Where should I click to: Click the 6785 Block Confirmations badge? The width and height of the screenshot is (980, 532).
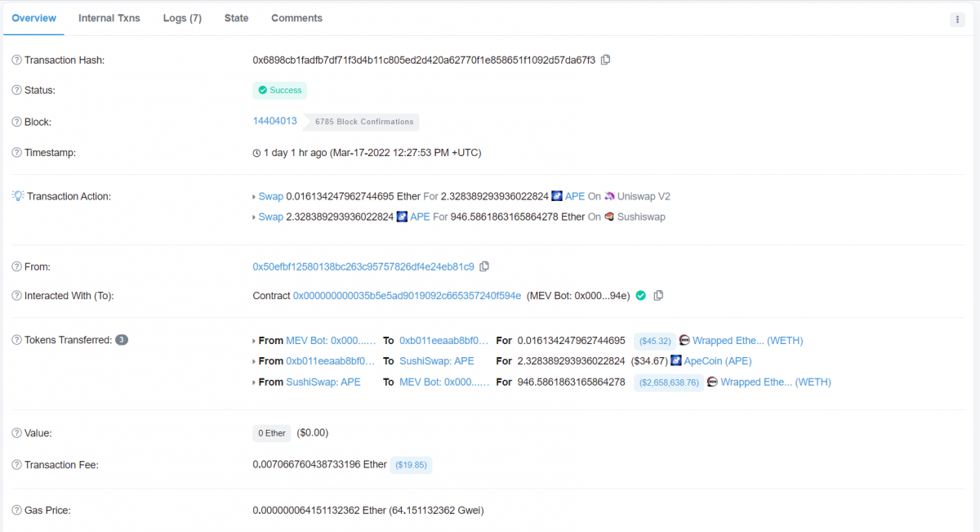coord(364,122)
